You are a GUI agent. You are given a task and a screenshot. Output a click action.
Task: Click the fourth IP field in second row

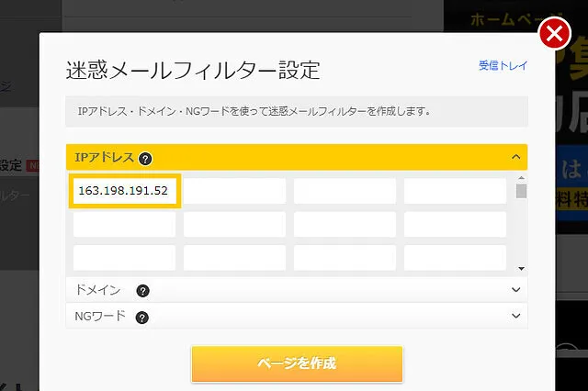(x=455, y=224)
